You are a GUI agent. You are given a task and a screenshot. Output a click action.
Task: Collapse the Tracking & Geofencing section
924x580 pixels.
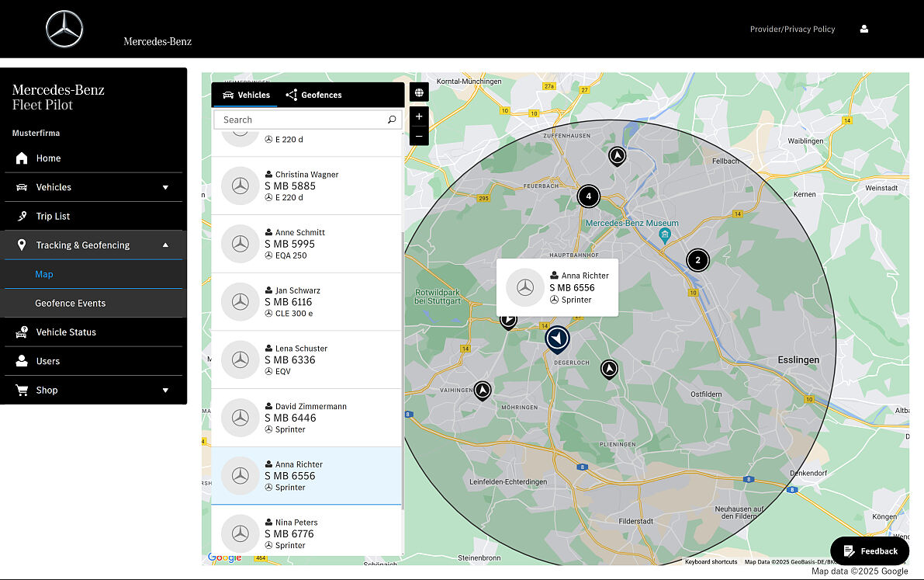click(x=165, y=245)
